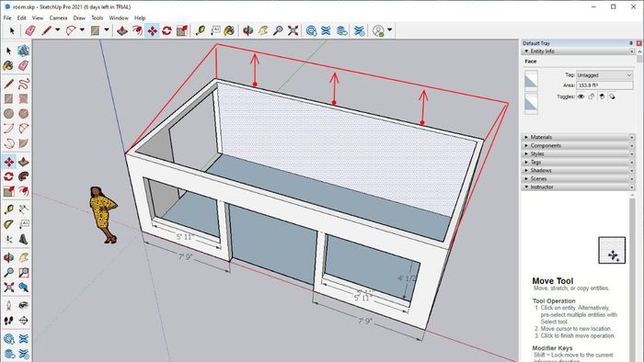644x362 pixels.
Task: Choose the Pie arc tool
Action: tap(23, 143)
